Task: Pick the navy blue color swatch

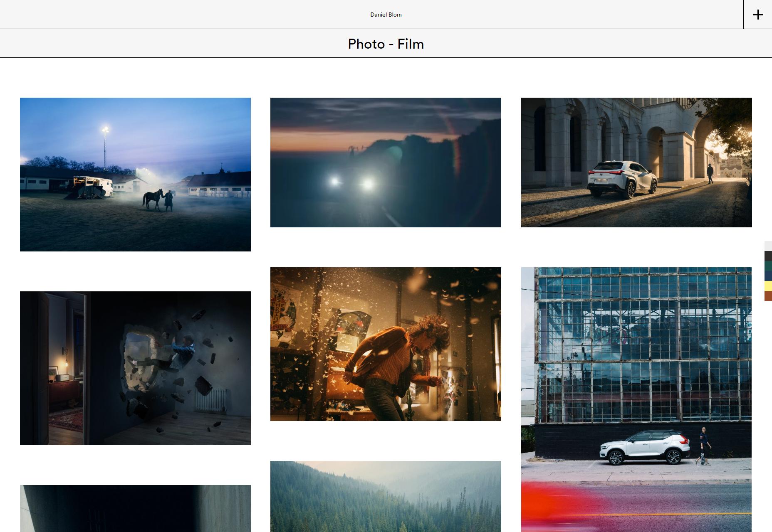Action: click(x=768, y=276)
